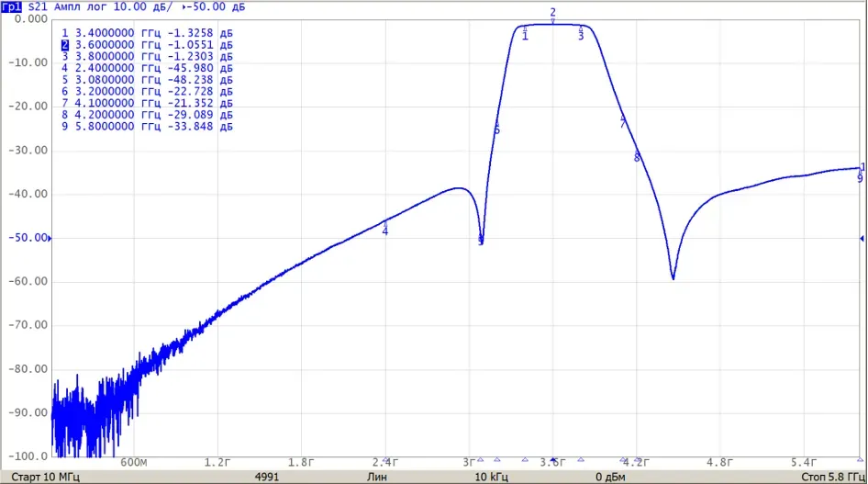
Task: Click marker 8 on the falling edge
Action: 637,157
